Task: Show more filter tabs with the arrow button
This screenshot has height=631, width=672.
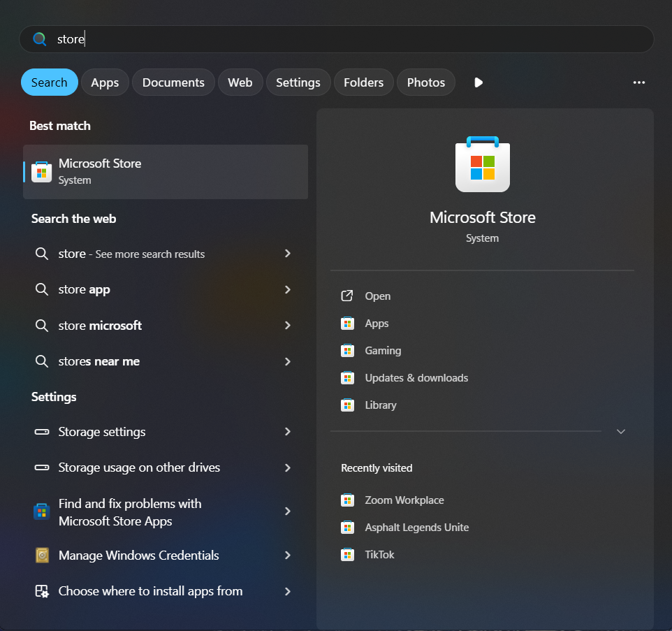Action: coord(479,82)
